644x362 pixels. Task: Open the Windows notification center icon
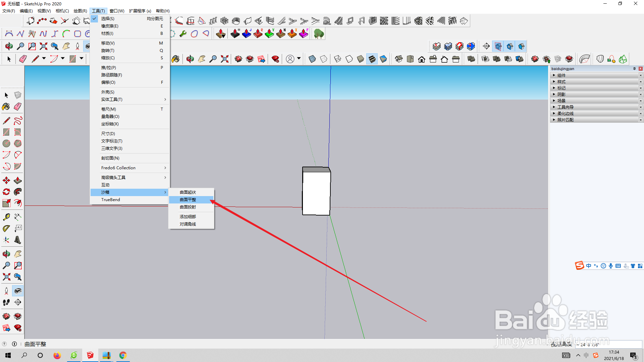[x=634, y=356]
